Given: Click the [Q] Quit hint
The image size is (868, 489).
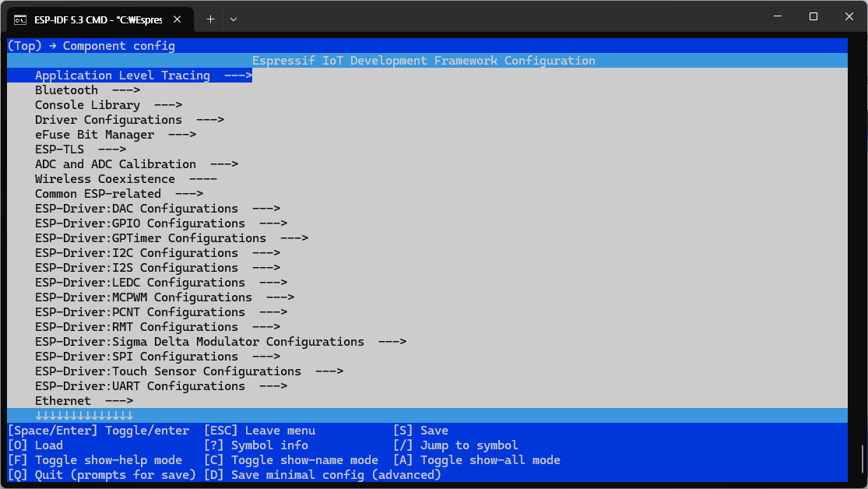Looking at the screenshot, I should click(x=102, y=475).
